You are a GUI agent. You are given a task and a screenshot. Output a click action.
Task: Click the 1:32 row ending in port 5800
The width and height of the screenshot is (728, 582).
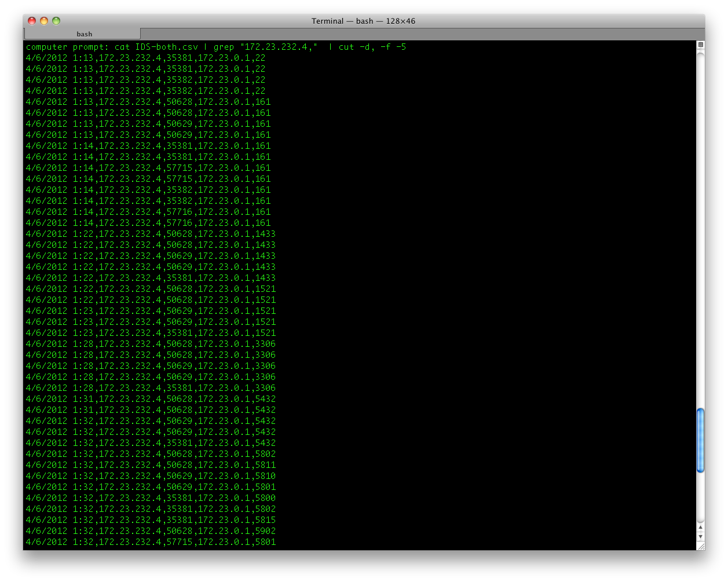151,498
